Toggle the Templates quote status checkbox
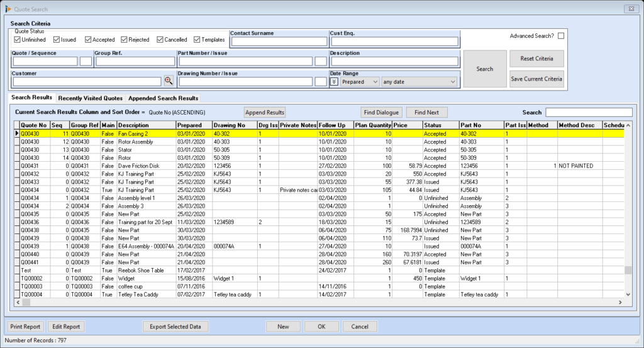The height and width of the screenshot is (348, 644). (196, 40)
